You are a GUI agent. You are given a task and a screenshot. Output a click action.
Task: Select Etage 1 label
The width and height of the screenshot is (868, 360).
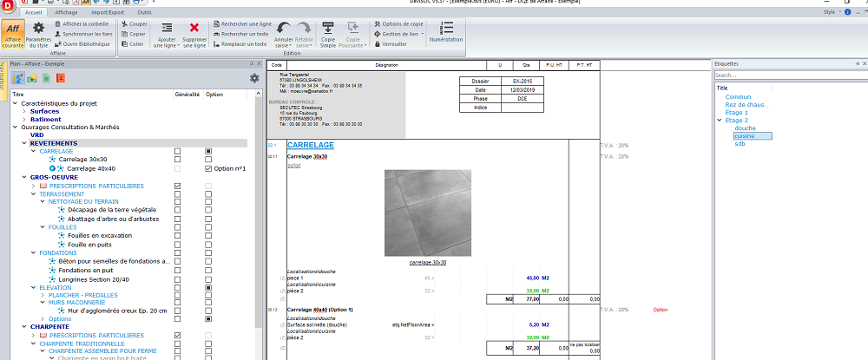[736, 112]
